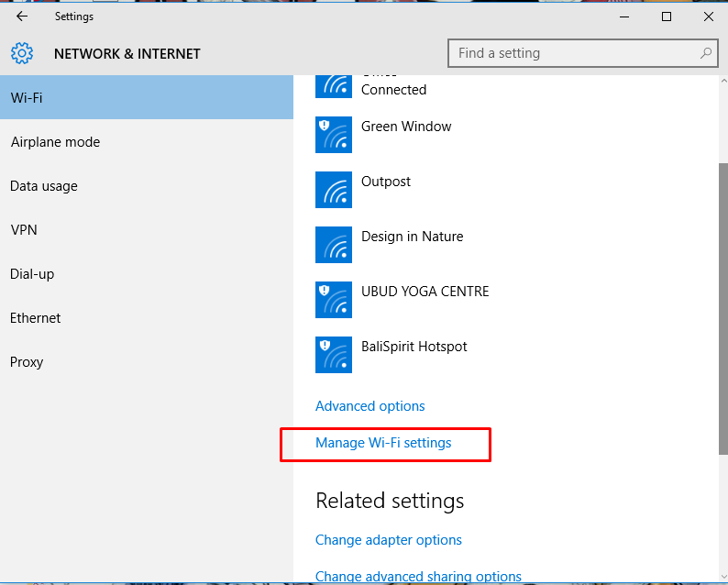The width and height of the screenshot is (728, 585).
Task: Open Advanced options link
Action: coord(370,406)
